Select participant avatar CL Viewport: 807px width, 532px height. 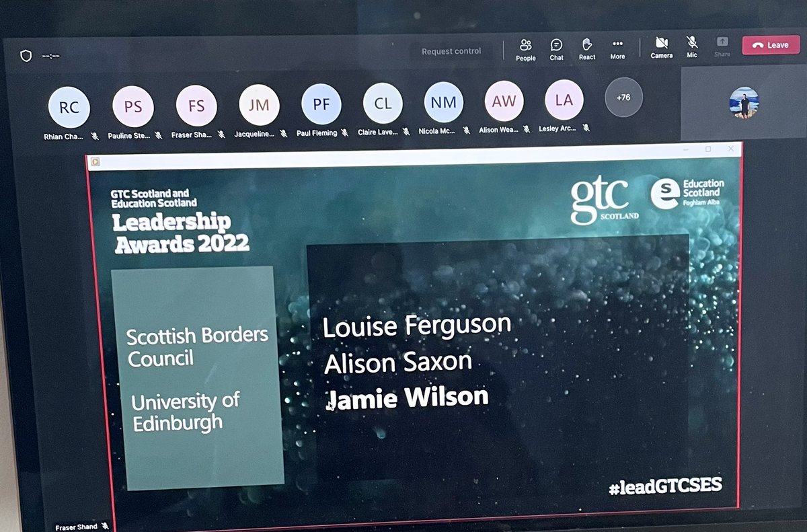click(383, 104)
